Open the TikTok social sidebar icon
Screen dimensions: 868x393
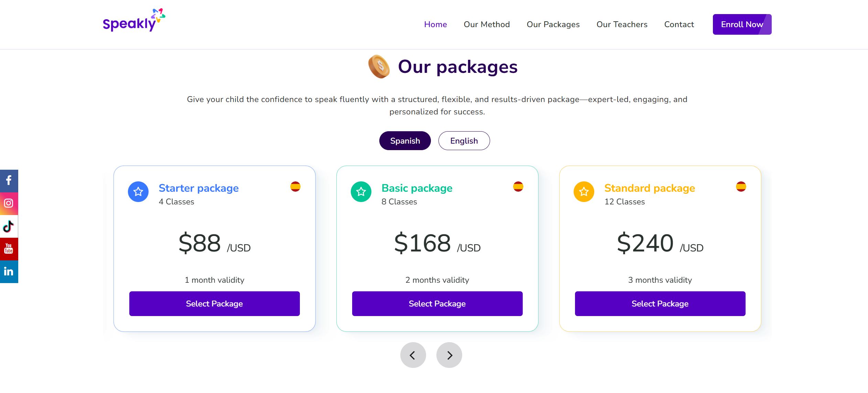click(x=9, y=226)
